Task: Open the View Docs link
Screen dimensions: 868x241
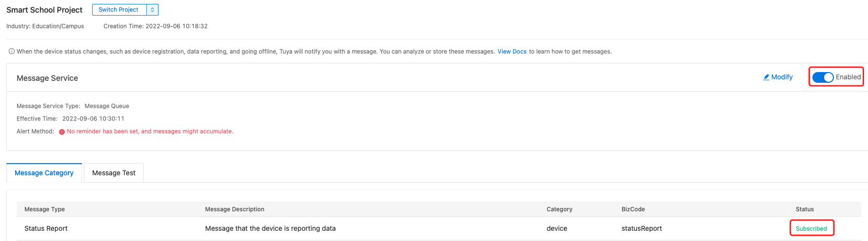Action: coord(512,52)
